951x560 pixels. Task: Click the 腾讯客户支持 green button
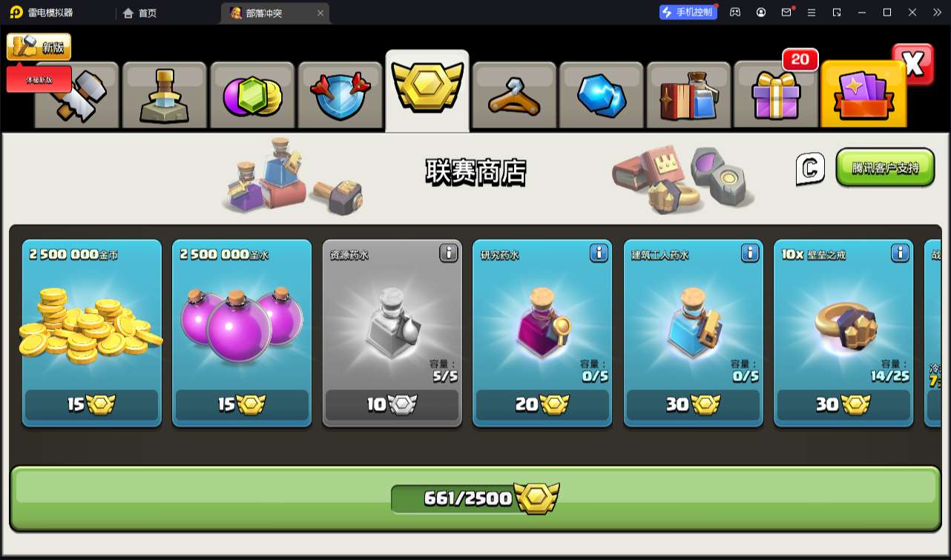click(885, 167)
